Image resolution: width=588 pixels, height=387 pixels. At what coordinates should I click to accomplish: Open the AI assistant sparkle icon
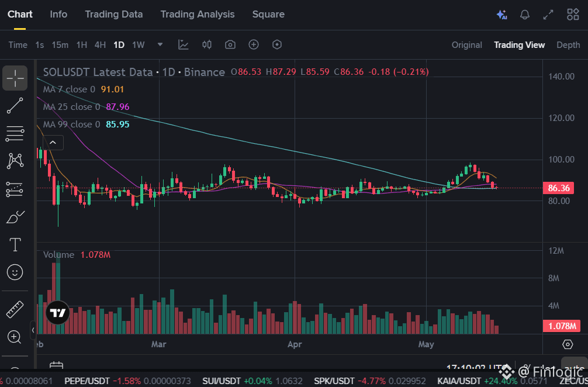click(x=501, y=15)
